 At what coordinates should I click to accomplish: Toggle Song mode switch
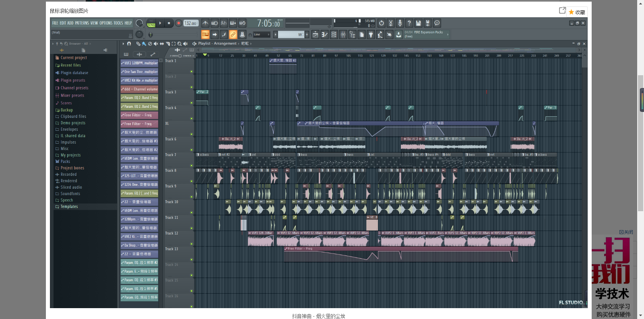point(151,25)
